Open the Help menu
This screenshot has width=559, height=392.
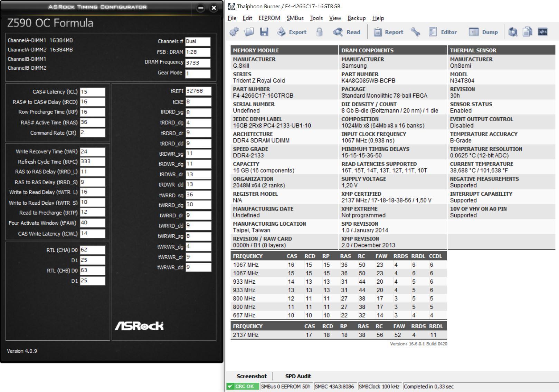click(x=378, y=18)
